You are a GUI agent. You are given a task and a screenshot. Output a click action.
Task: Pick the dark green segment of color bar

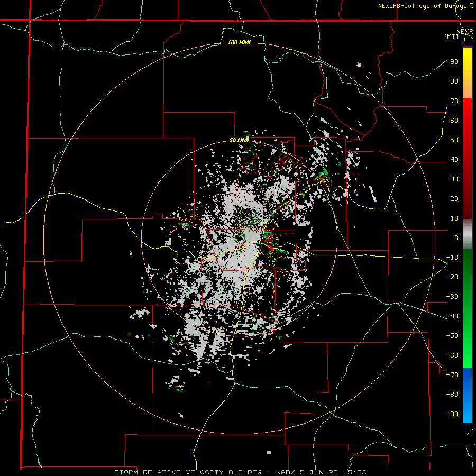pos(467,267)
